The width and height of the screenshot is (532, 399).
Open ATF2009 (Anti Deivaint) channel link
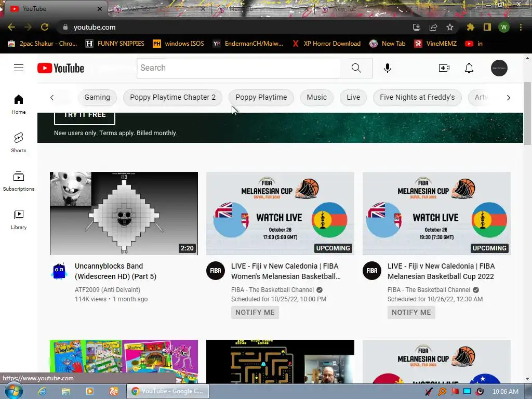pyautogui.click(x=108, y=290)
